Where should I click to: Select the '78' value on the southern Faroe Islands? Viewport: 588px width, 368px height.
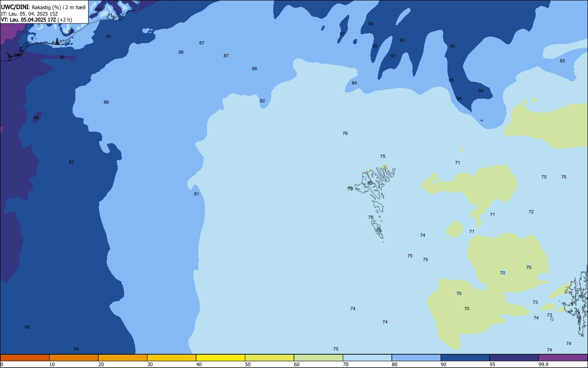pyautogui.click(x=371, y=217)
